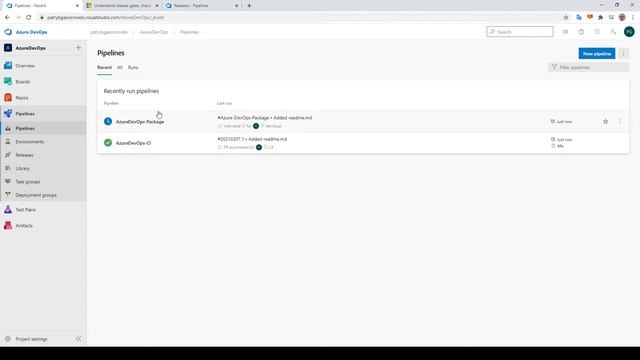640x360 pixels.
Task: Click the green success icon of AzureDevOps-CI
Action: pyautogui.click(x=108, y=142)
